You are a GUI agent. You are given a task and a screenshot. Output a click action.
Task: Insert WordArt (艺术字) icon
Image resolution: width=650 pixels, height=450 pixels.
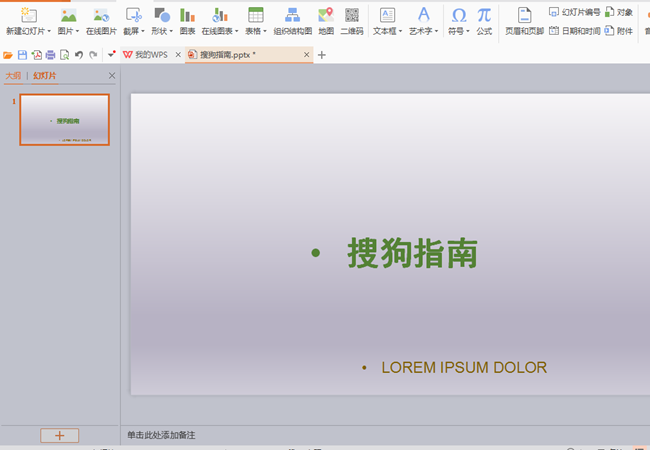[x=423, y=15]
